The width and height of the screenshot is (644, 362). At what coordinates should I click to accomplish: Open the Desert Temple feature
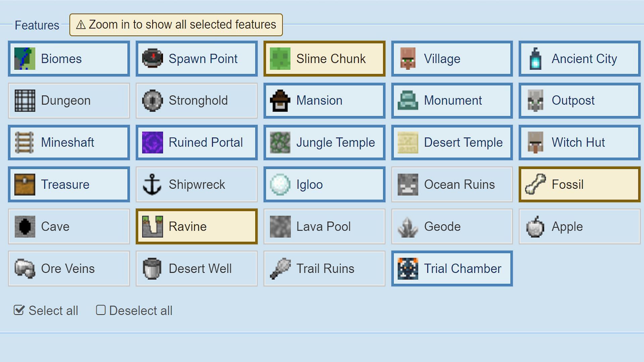[x=451, y=142]
